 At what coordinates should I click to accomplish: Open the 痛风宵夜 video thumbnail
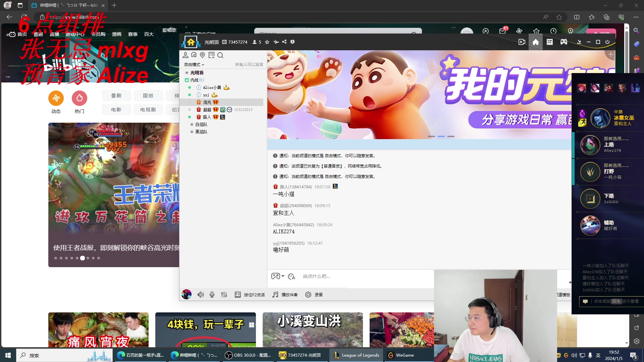tap(98, 330)
